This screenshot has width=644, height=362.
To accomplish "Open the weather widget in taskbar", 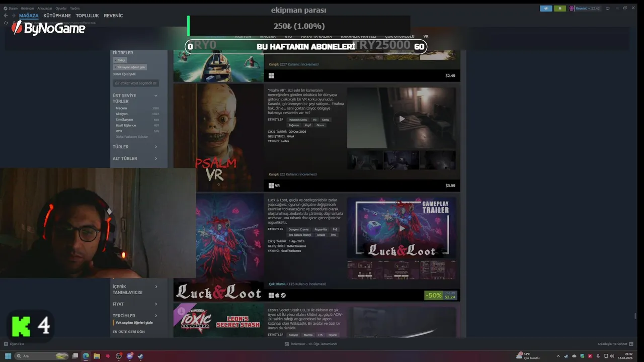I will click(528, 356).
